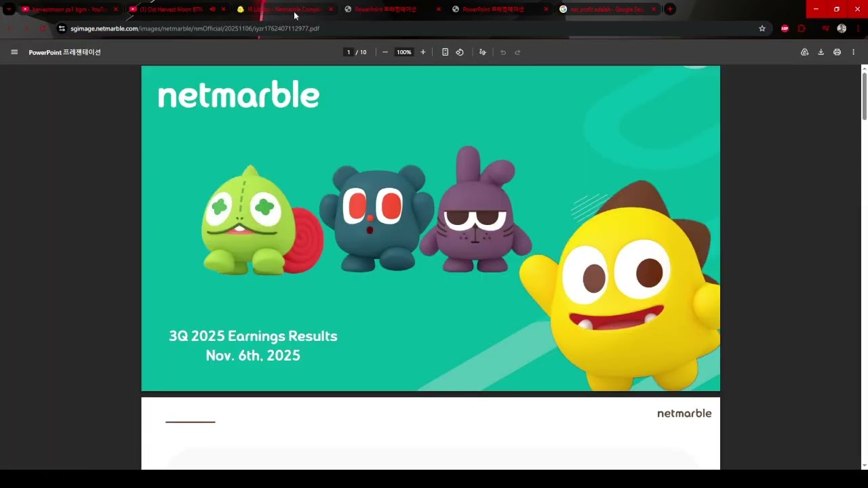Go back to the previous page
Viewport: 868px width, 488px height.
(10, 28)
